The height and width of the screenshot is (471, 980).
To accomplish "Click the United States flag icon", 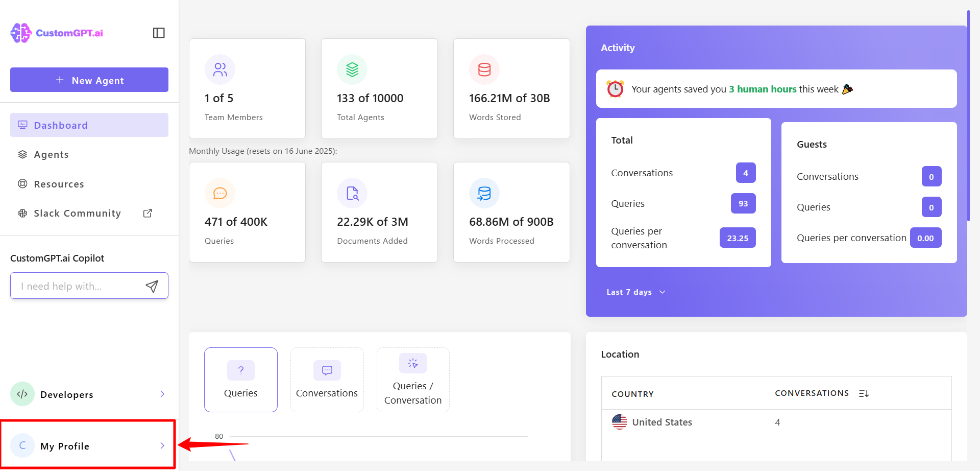I will click(x=620, y=422).
